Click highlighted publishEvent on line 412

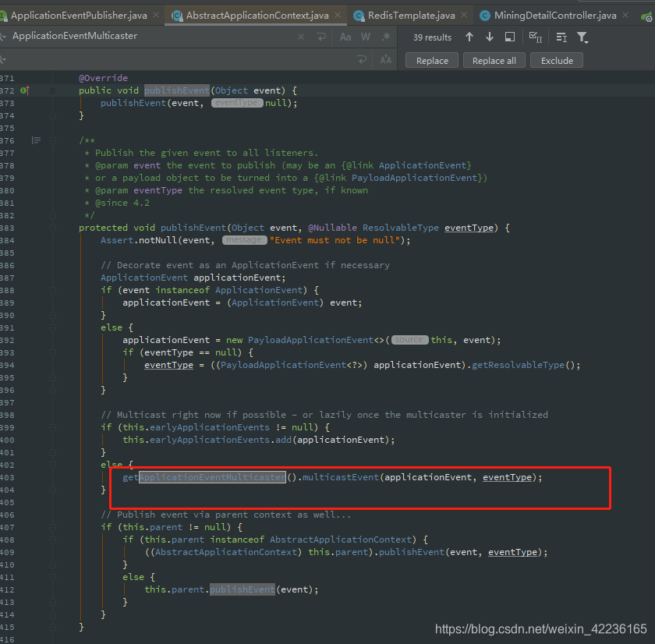click(x=243, y=589)
